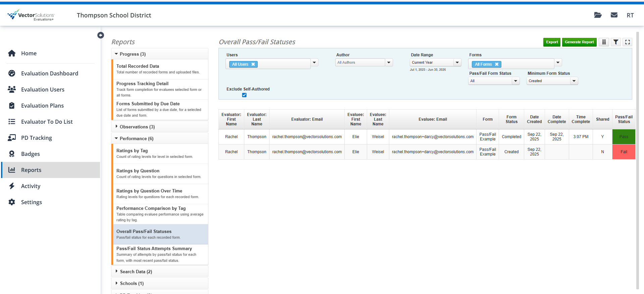Uncheck Exclude Self-Authored checkbox
Viewport: 644px width, 294px height.
(244, 95)
